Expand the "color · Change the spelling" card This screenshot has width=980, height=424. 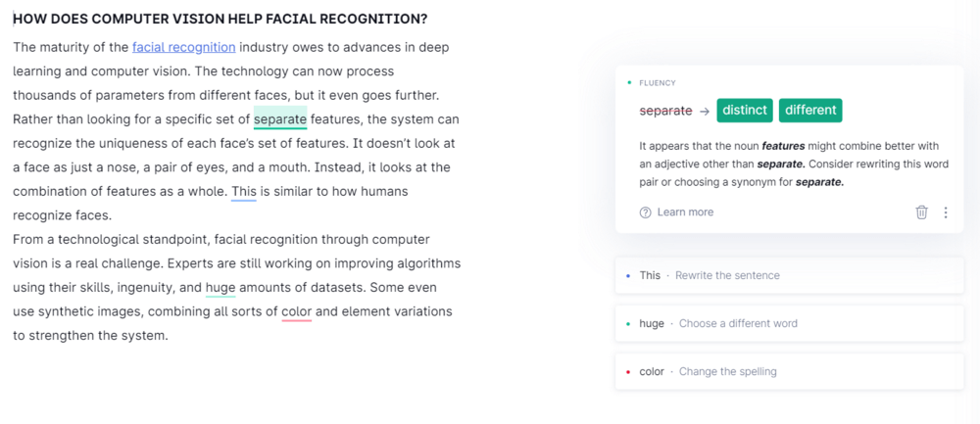pos(789,371)
